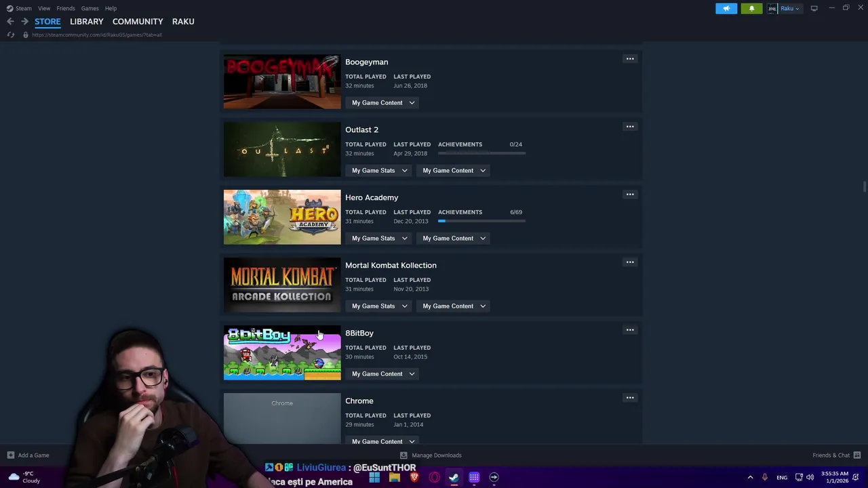Viewport: 868px width, 488px height.
Task: Open 8BitBoy more options ellipsis
Action: (630, 330)
